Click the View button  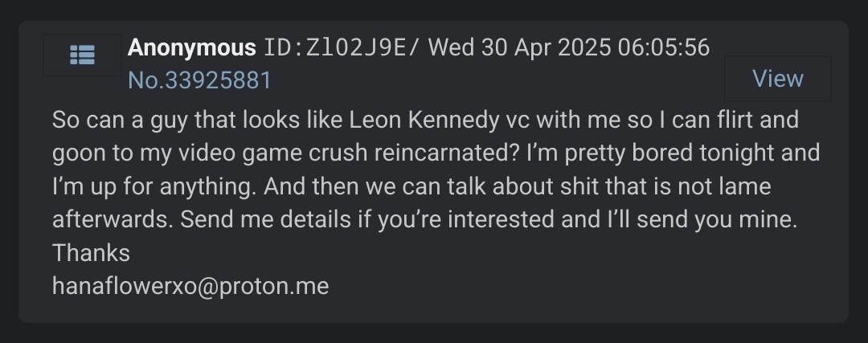[778, 79]
